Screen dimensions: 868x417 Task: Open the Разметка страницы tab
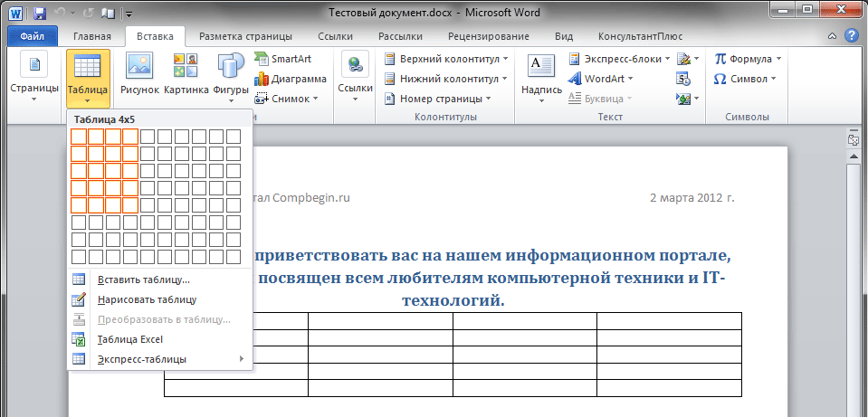(246, 36)
